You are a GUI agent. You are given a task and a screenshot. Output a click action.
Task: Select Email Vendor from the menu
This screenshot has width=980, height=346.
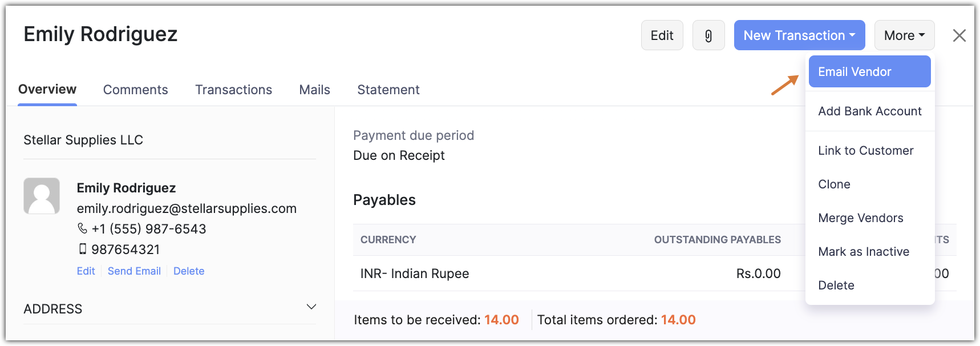coord(869,72)
